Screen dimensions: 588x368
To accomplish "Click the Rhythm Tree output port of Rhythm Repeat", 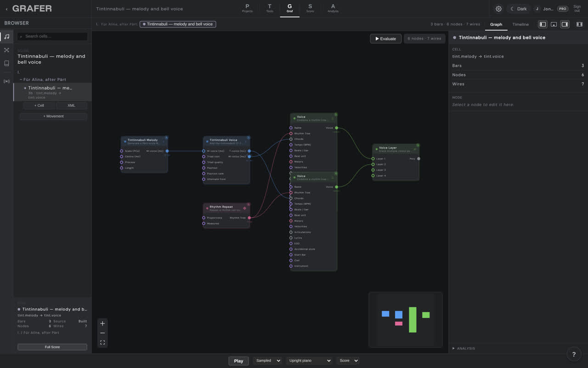I will coord(249,218).
